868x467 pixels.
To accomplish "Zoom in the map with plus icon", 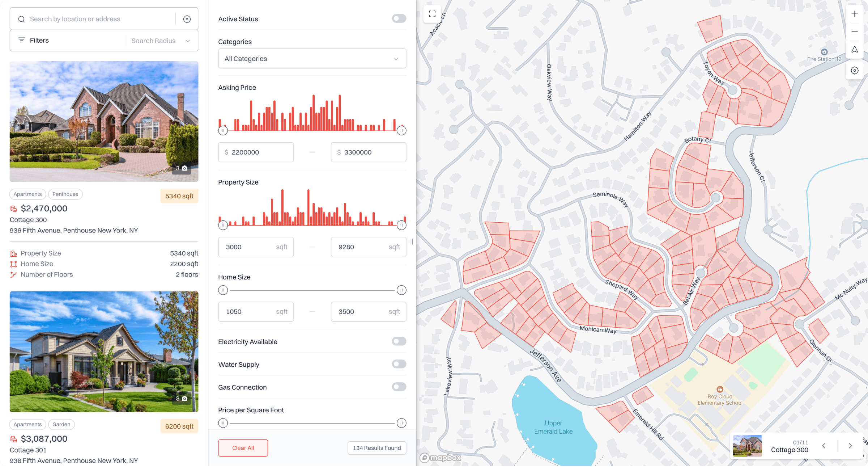I will click(855, 14).
